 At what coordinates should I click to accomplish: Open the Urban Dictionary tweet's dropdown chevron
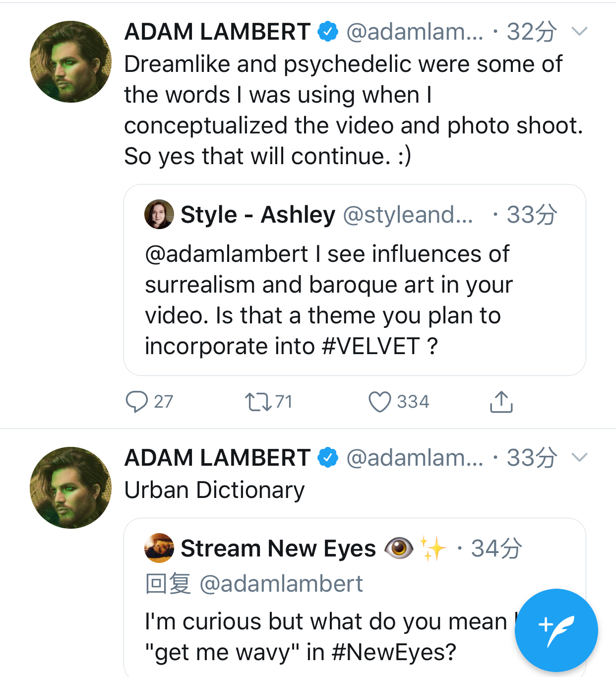coord(579,457)
